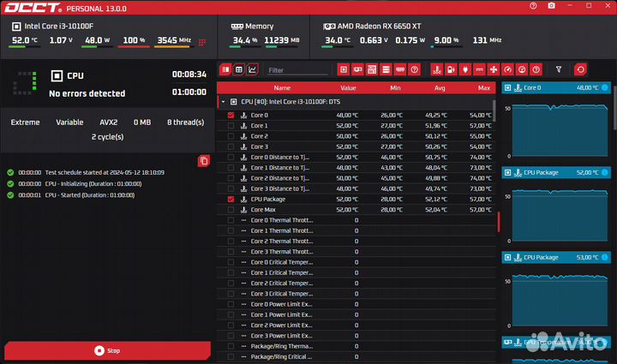
Task: Click into the sensor Filter field
Action: click(296, 70)
